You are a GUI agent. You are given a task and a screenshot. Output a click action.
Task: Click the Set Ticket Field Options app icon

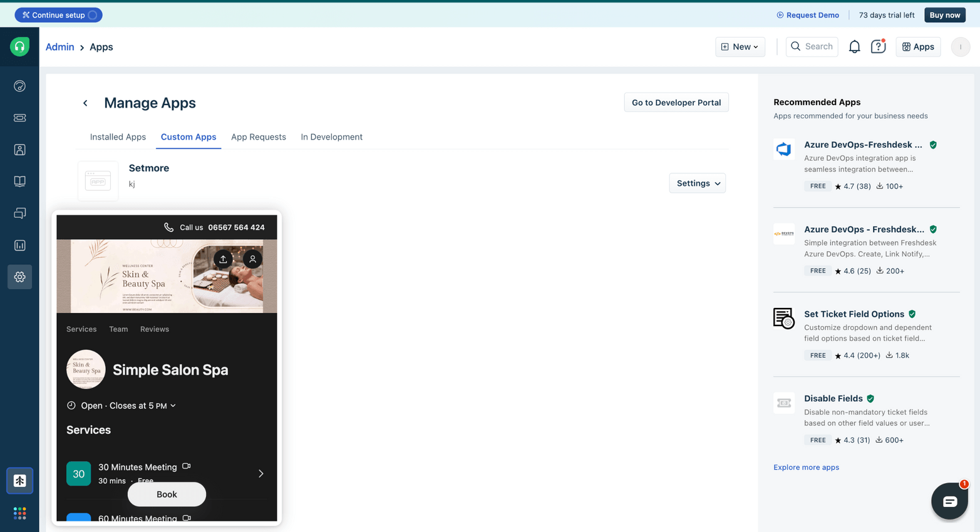(784, 319)
